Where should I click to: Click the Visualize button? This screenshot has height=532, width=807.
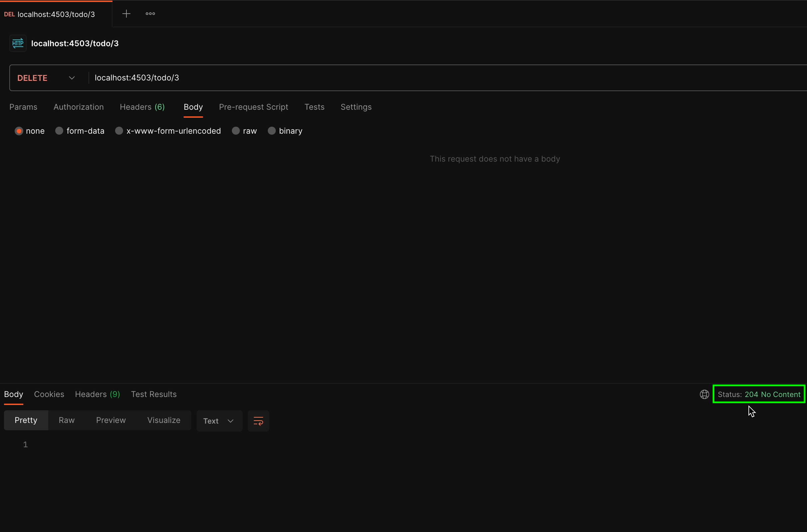coord(163,420)
